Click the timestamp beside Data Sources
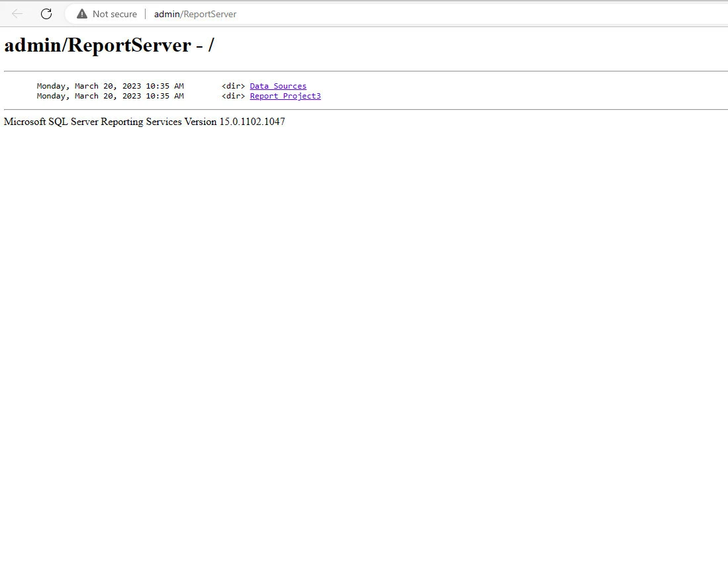 tap(110, 86)
